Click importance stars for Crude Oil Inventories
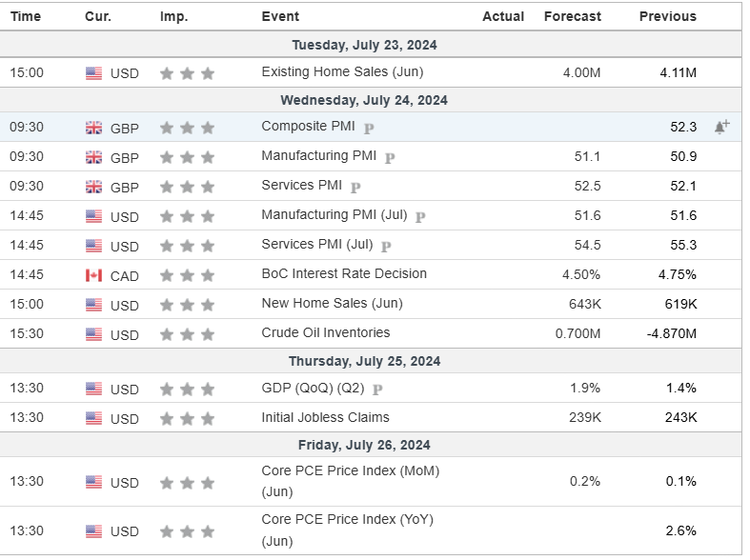This screenshot has height=560, width=750. pyautogui.click(x=187, y=334)
